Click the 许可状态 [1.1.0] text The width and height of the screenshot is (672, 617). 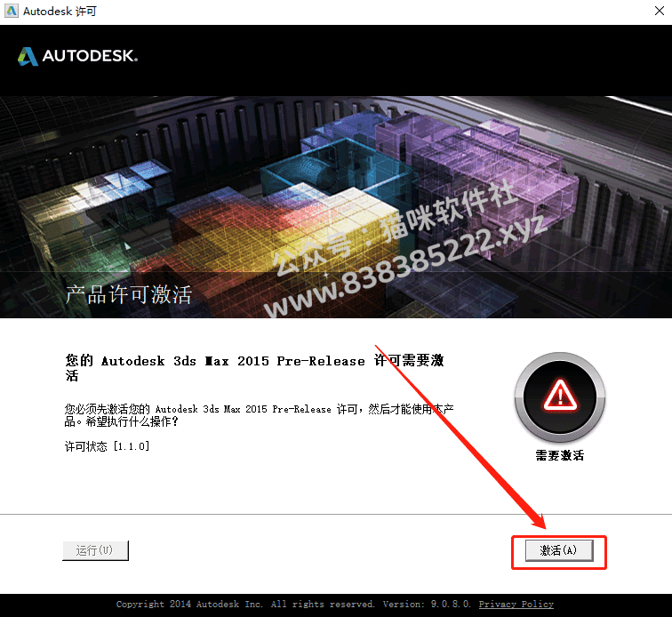pos(107,446)
